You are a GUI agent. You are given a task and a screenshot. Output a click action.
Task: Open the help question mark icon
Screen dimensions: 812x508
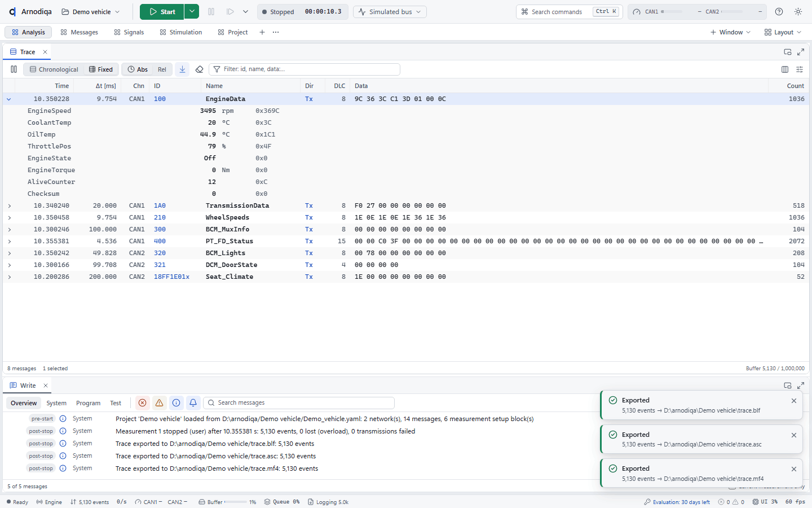pyautogui.click(x=779, y=12)
